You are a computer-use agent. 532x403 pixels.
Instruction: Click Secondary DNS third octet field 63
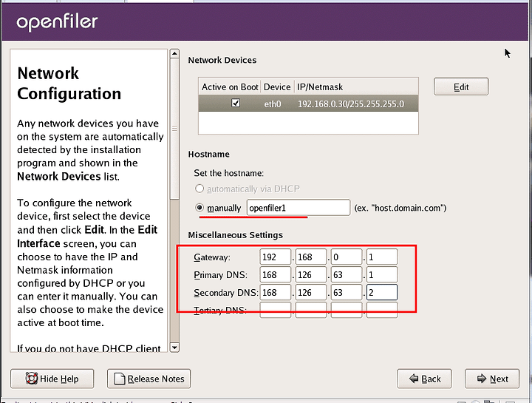347,292
